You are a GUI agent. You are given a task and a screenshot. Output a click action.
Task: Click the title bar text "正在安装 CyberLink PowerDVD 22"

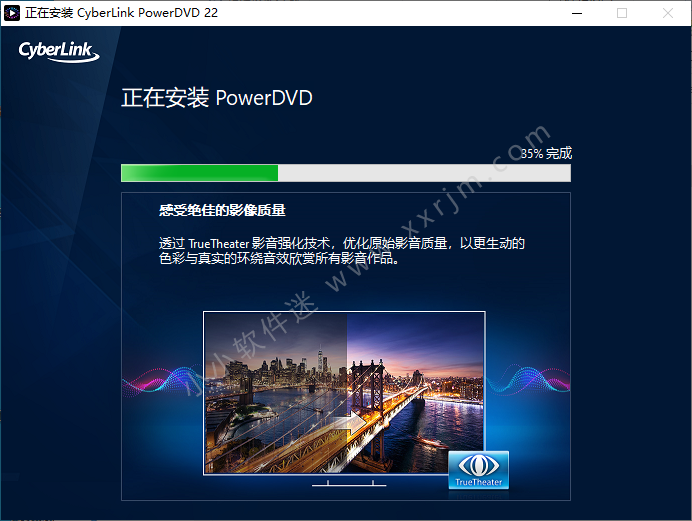(x=121, y=13)
